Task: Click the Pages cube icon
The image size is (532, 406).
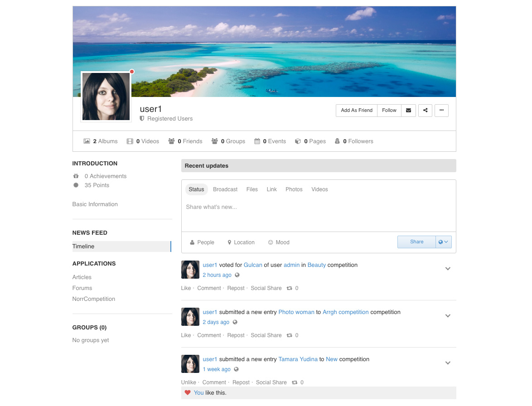Action: click(298, 141)
